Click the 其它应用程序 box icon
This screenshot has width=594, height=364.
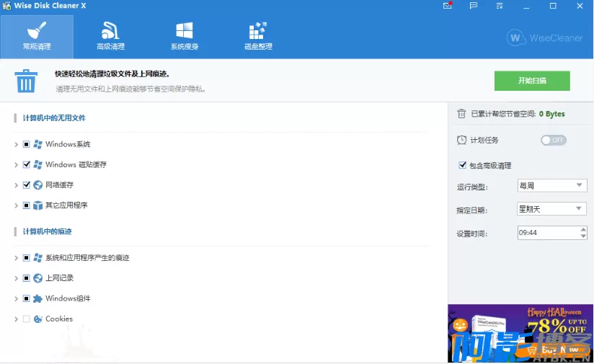click(37, 205)
